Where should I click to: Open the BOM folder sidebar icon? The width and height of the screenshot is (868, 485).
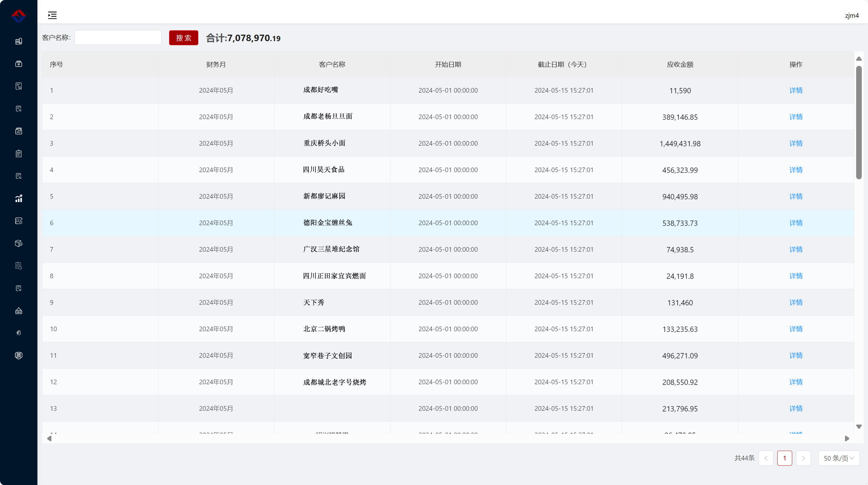point(18,131)
